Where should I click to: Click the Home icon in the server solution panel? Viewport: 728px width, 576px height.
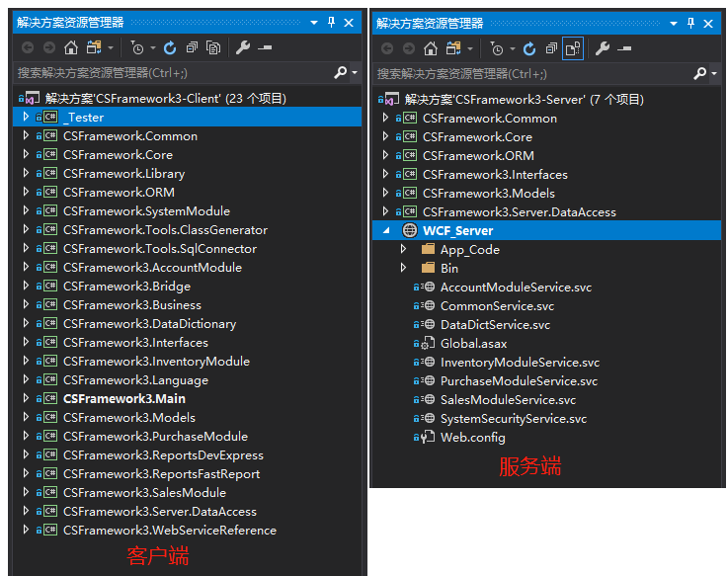[431, 48]
